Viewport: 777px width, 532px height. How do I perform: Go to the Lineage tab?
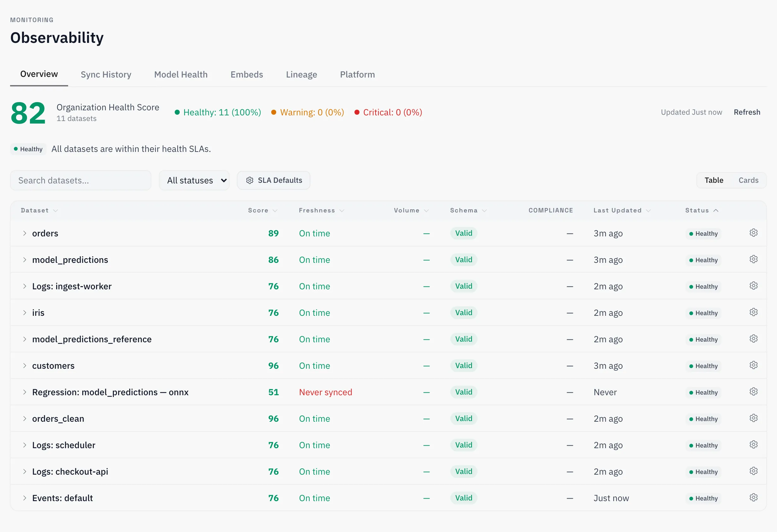point(301,74)
